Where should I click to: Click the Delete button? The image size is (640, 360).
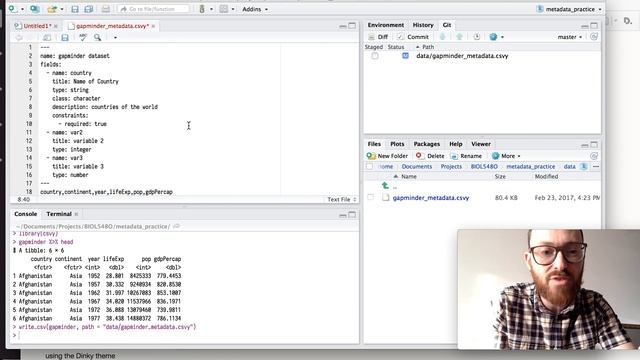pos(430,156)
